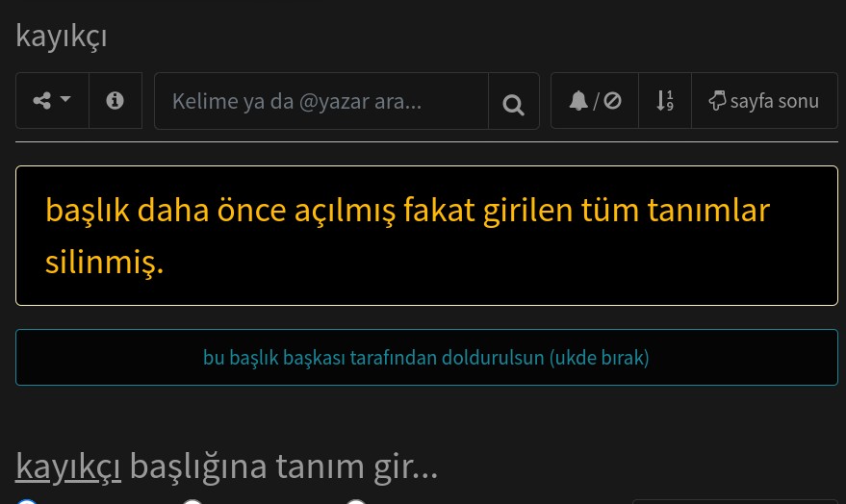Open underlined kayıkçı link in heading
The height and width of the screenshot is (504, 846).
68,466
